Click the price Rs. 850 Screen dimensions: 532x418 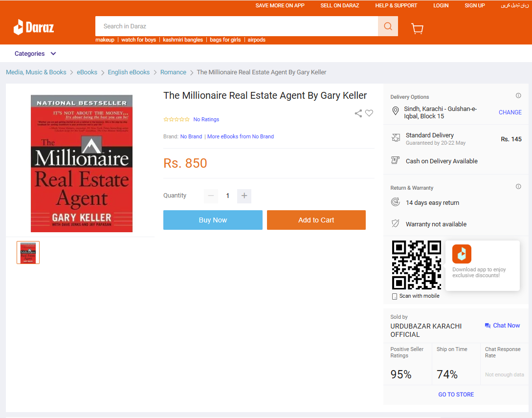tap(185, 163)
